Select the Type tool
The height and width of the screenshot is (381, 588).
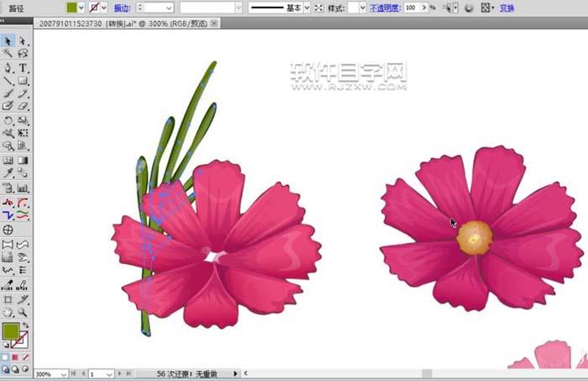(23, 67)
